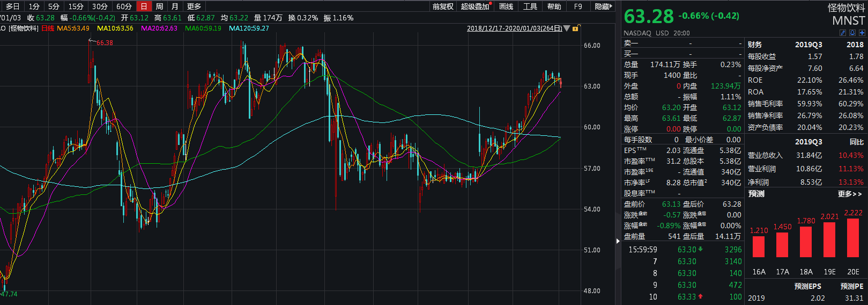This screenshot has height=305, width=868.
Task: Open the 工具 tools menu
Action: tap(530, 6)
